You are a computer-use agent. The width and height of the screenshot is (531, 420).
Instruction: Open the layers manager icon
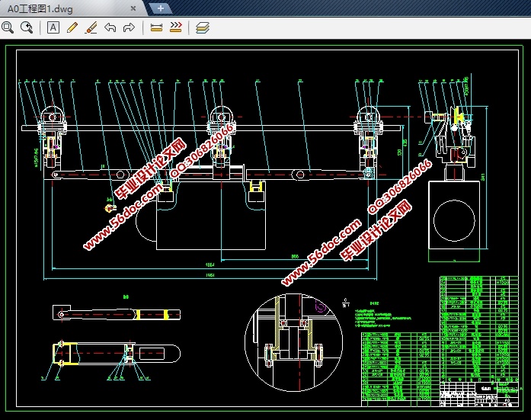(x=203, y=27)
